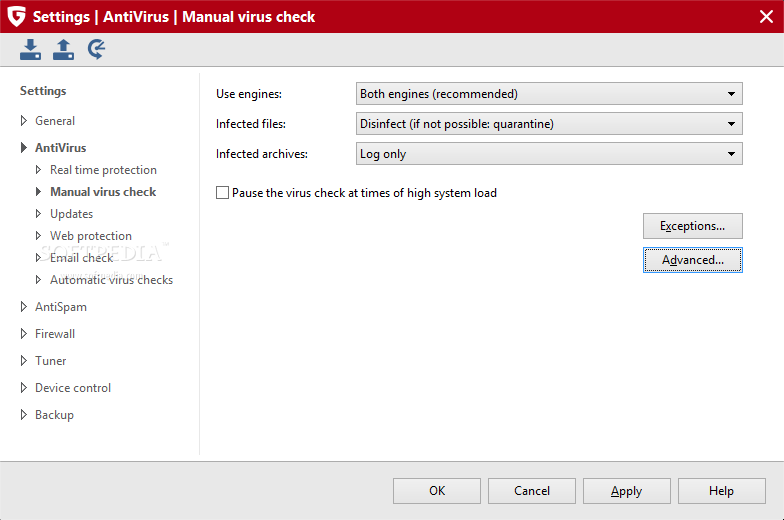The width and height of the screenshot is (784, 520).
Task: Expand the Firewall tree arrow
Action: tap(24, 334)
